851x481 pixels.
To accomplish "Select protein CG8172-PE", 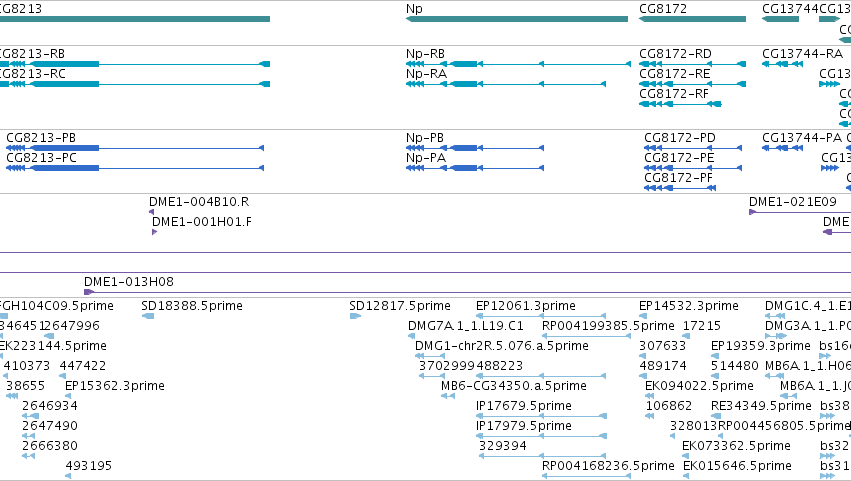I will coord(693,168).
